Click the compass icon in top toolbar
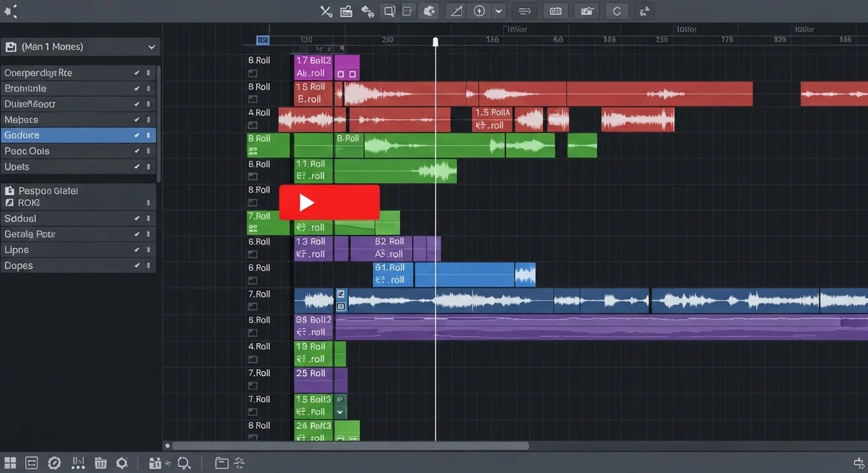Screen dimensions: 868x473 tap(479, 11)
